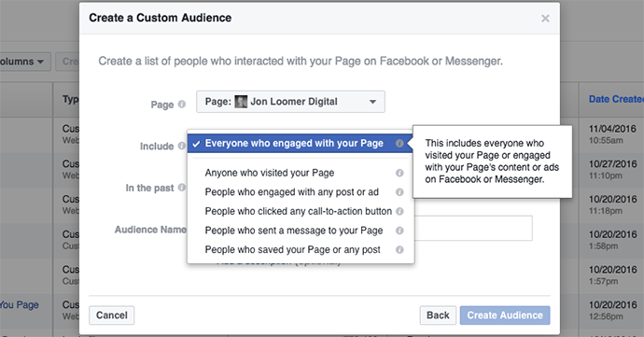Click the tooltip text about everyone who visited
Screen dimensions: 644x337
pyautogui.click(x=492, y=161)
